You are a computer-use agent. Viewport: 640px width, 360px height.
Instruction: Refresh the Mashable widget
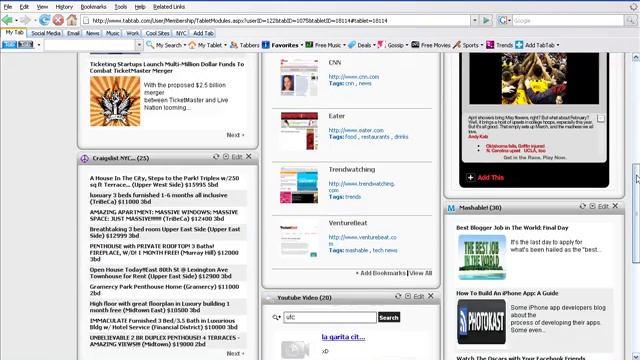[x=582, y=206]
